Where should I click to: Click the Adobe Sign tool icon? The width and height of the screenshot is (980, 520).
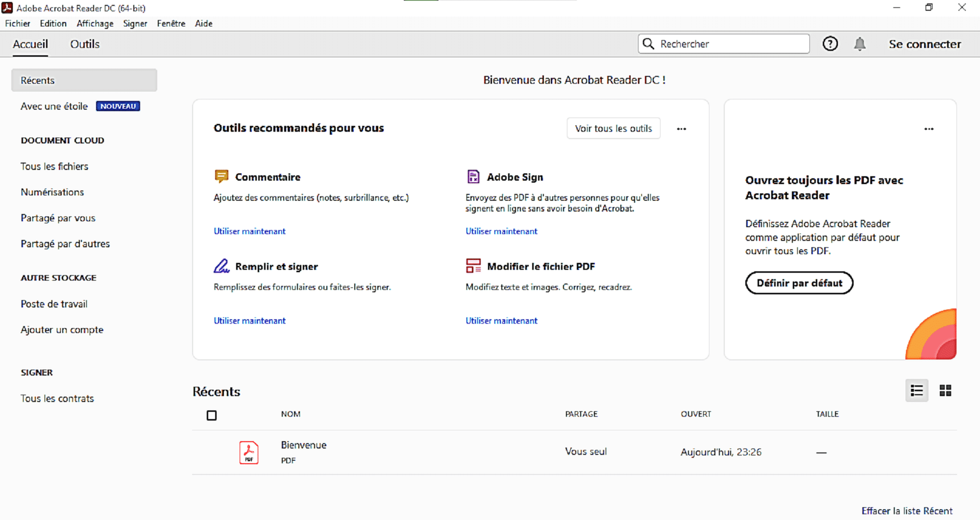click(x=473, y=176)
